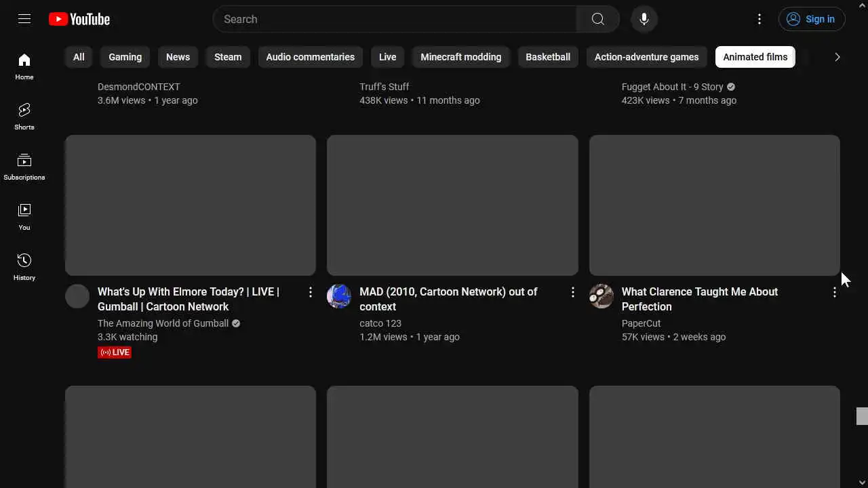Open action menu for Gumball LIVE video
Screen dimensions: 868x488
tap(311, 292)
